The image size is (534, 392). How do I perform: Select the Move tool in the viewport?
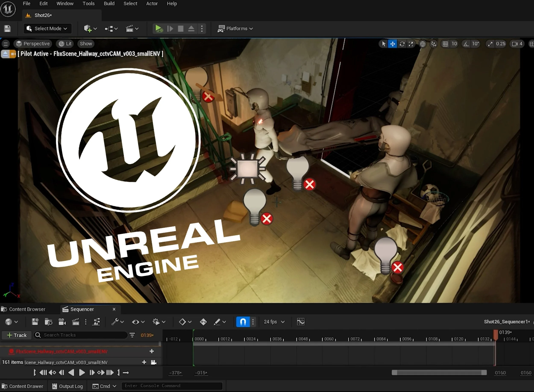pyautogui.click(x=393, y=44)
